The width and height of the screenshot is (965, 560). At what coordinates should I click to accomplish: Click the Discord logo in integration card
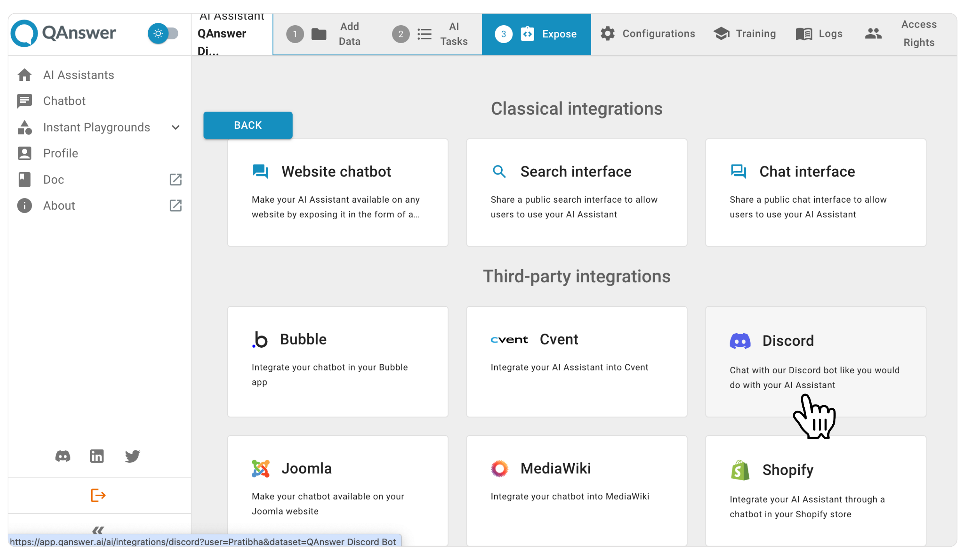(740, 341)
